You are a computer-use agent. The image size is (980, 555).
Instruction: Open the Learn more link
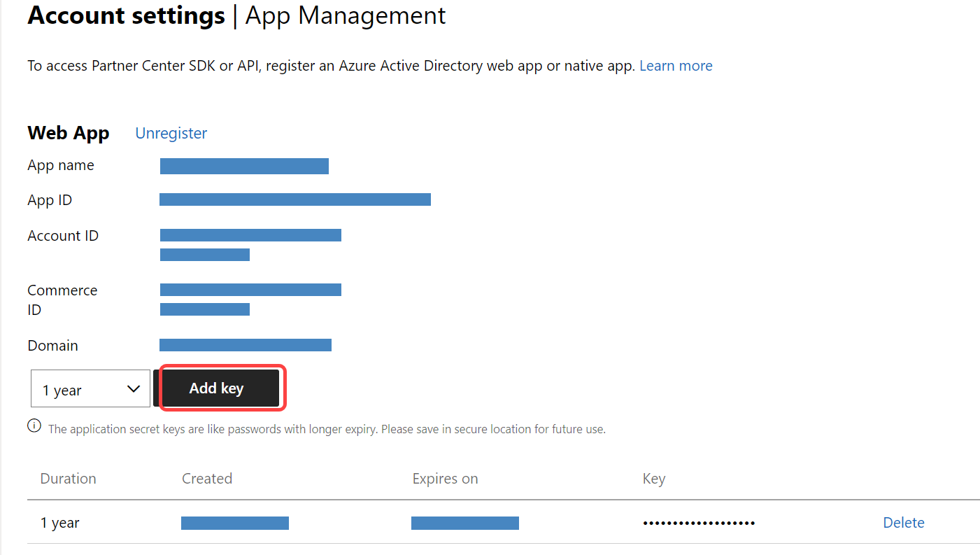(675, 66)
